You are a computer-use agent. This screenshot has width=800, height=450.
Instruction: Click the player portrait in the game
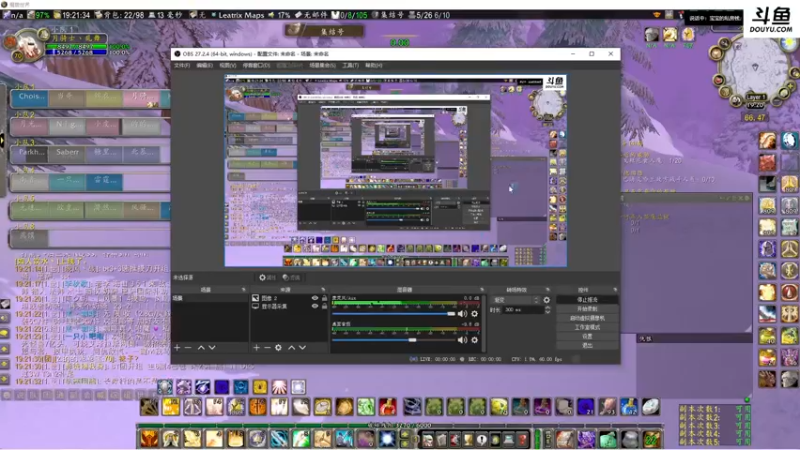30,47
